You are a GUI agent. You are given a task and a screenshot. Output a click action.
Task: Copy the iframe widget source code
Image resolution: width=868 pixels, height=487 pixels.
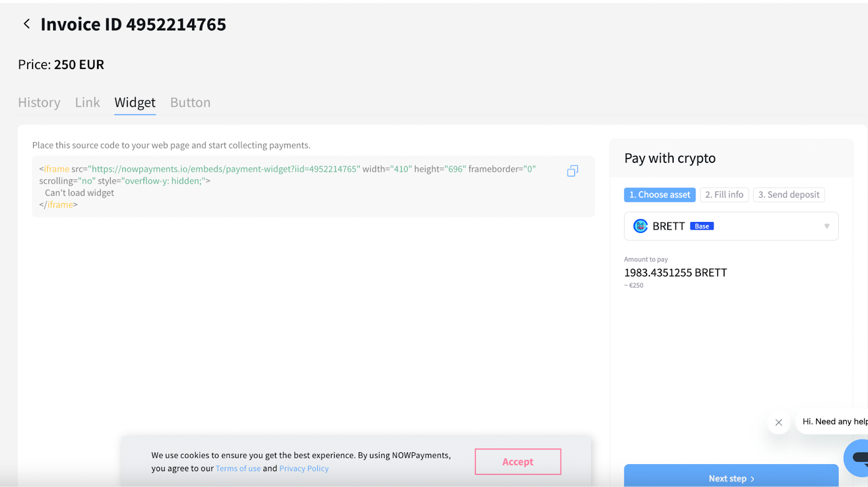572,171
